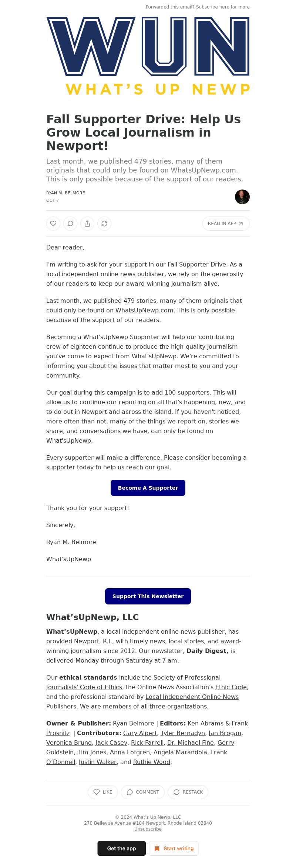Screen dimensions: 296x868
Task: Click the Become A Supporter button
Action: (x=148, y=488)
